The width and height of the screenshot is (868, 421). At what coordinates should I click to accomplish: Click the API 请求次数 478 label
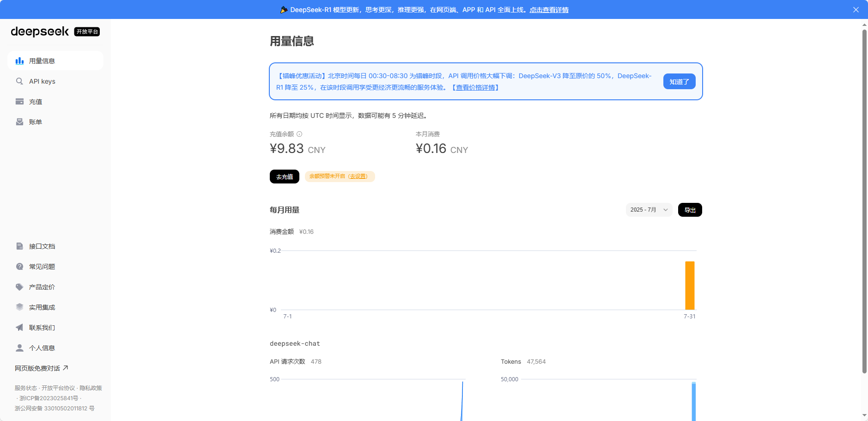point(296,361)
